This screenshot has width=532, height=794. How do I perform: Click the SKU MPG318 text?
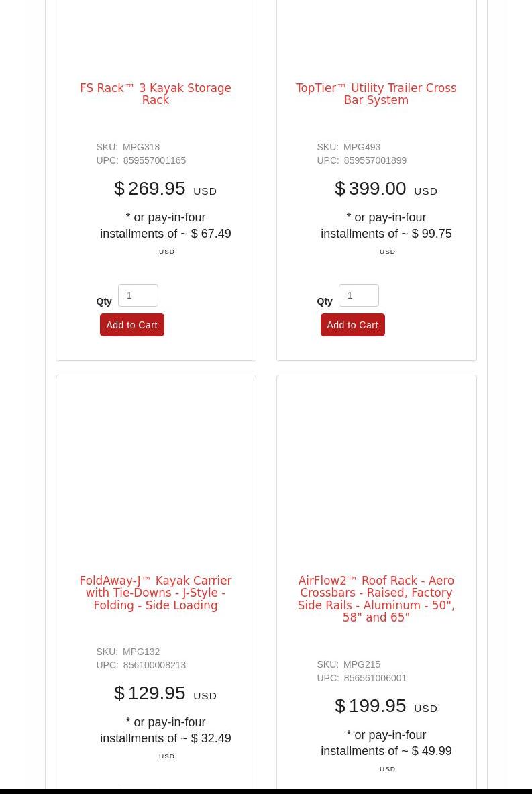click(x=128, y=147)
